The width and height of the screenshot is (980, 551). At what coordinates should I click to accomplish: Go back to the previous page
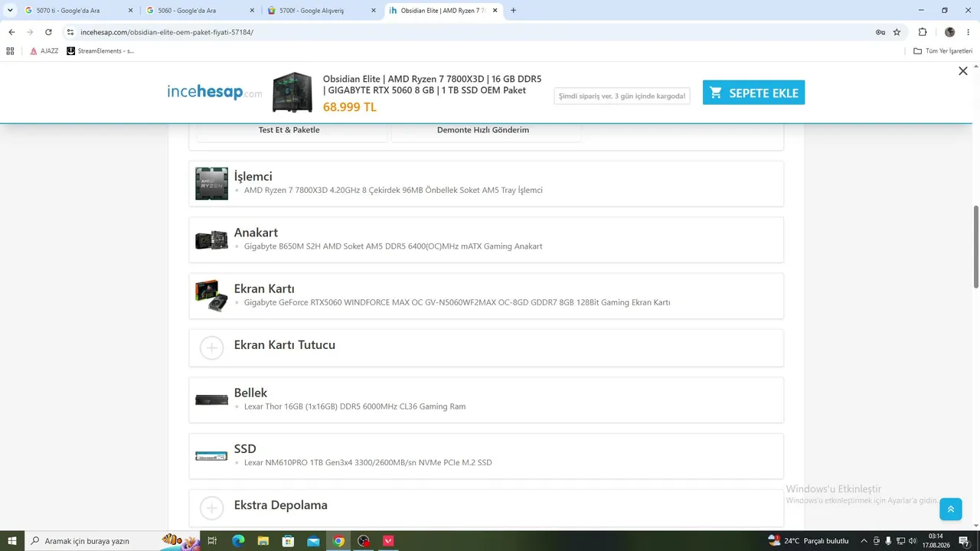click(11, 32)
